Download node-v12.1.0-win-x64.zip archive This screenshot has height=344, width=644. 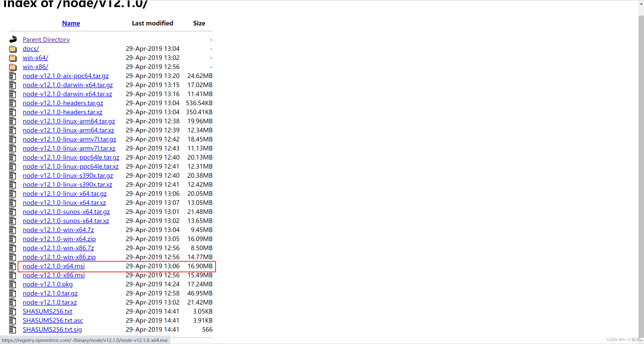[59, 239]
